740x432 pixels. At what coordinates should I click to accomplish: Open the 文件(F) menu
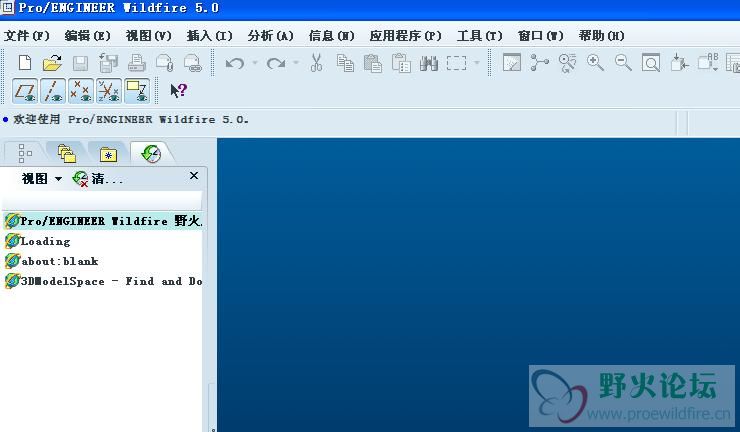pyautogui.click(x=26, y=35)
